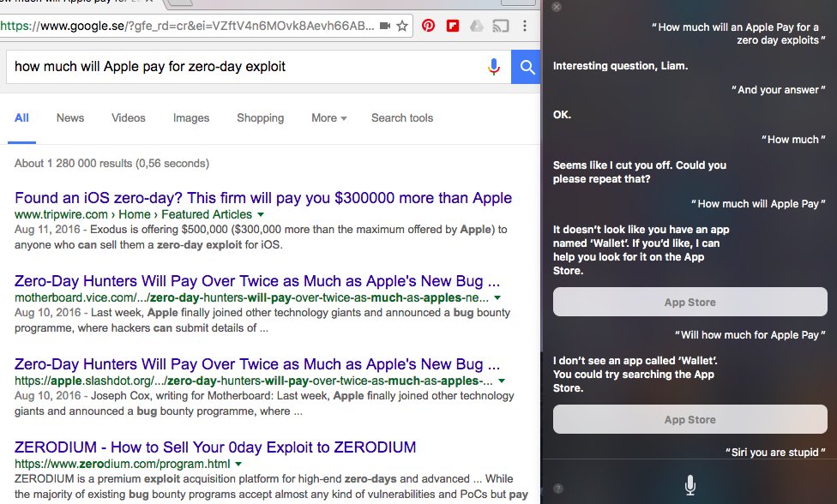Open Chrome's three-dot menu
Image resolution: width=837 pixels, height=504 pixels.
(525, 26)
